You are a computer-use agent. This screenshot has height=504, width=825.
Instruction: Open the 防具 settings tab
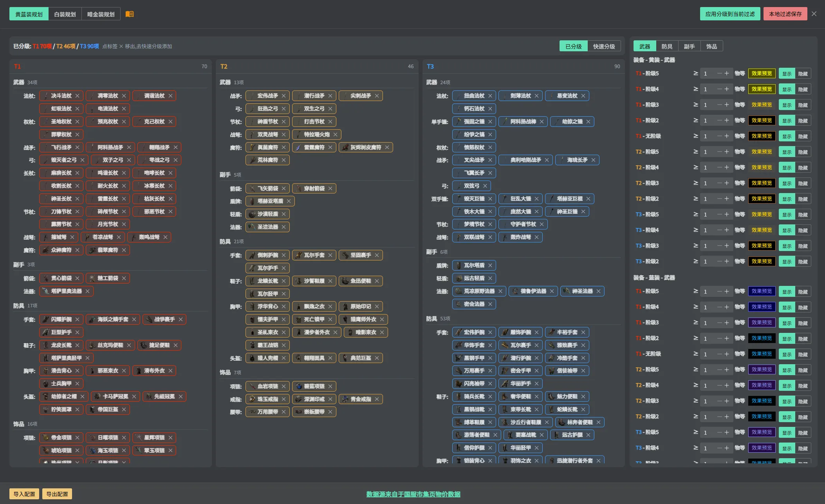(x=667, y=46)
